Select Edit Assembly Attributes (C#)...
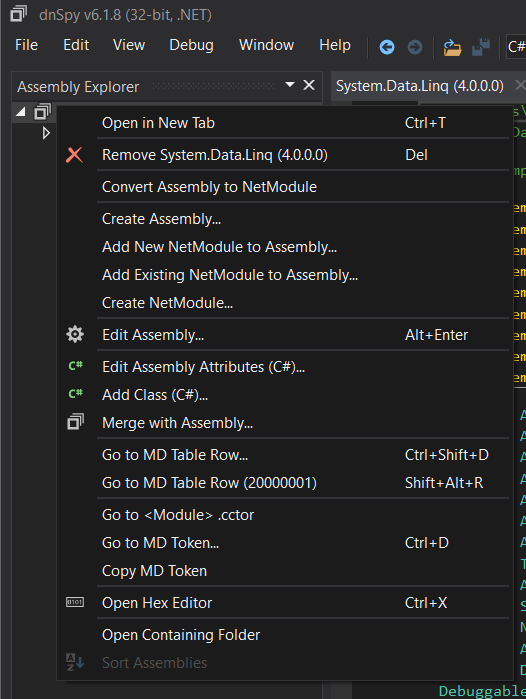526x699 pixels. (283, 366)
